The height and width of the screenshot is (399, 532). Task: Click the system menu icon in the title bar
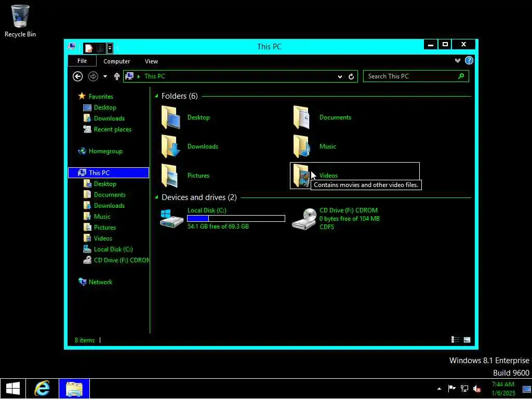[x=72, y=47]
